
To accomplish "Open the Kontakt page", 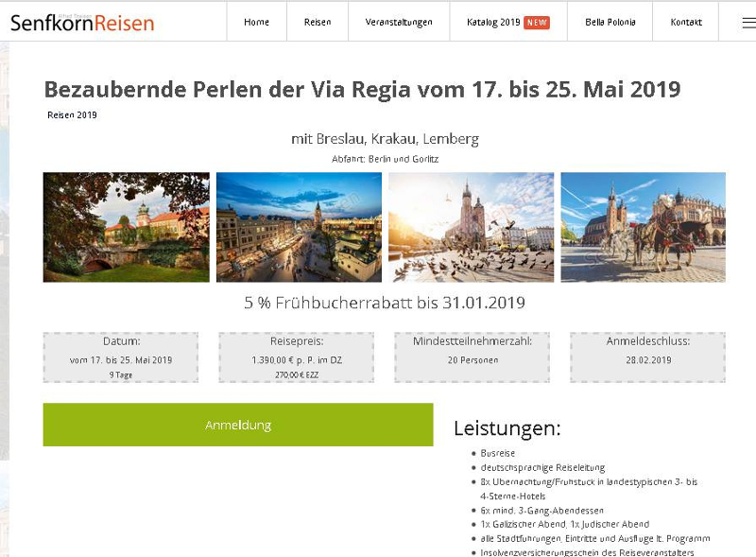I will [686, 22].
